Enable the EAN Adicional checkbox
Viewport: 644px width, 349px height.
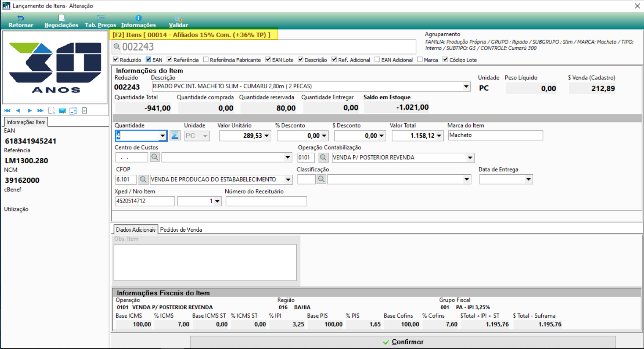[x=377, y=60]
